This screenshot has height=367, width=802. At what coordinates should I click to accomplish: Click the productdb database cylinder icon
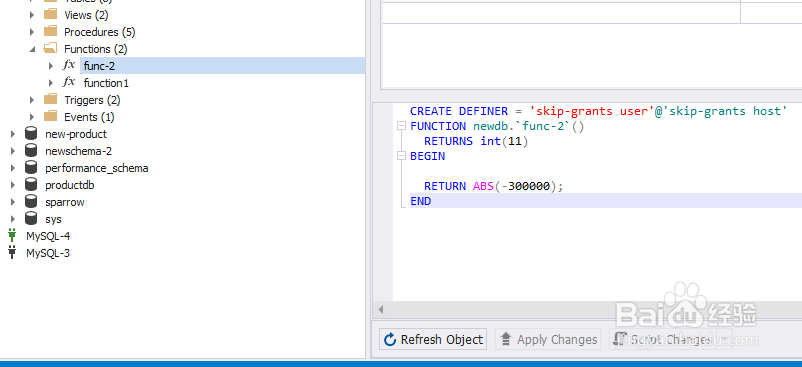coord(31,185)
